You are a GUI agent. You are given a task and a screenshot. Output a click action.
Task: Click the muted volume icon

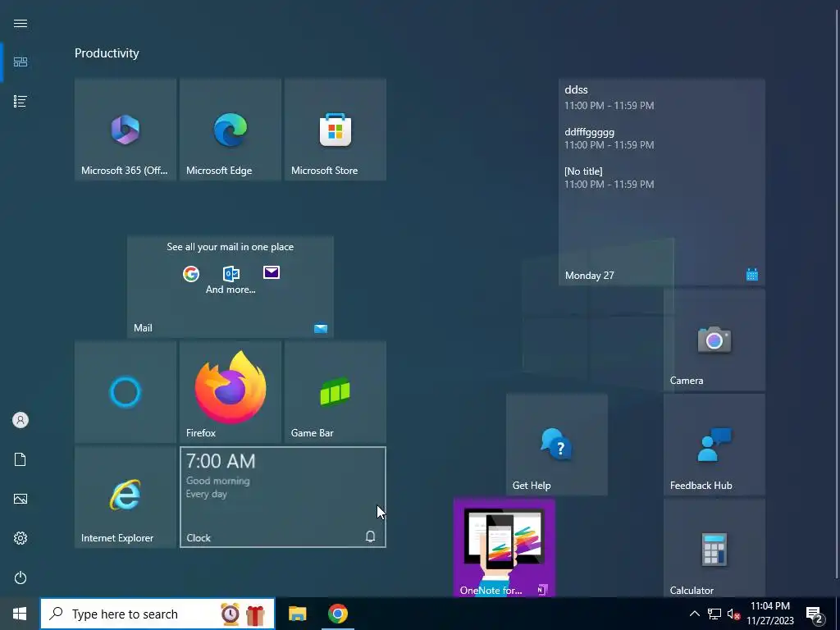pos(733,614)
